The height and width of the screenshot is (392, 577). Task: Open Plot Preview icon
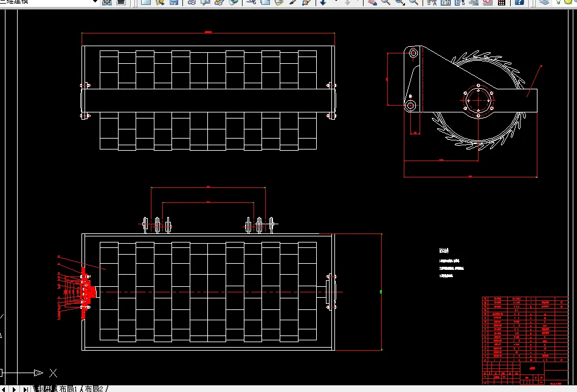pos(206,2)
